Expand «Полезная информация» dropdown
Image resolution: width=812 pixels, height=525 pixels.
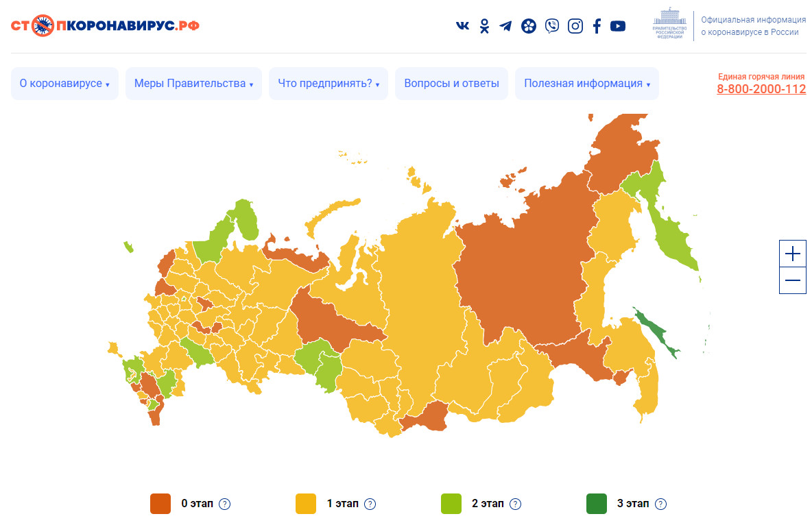587,84
